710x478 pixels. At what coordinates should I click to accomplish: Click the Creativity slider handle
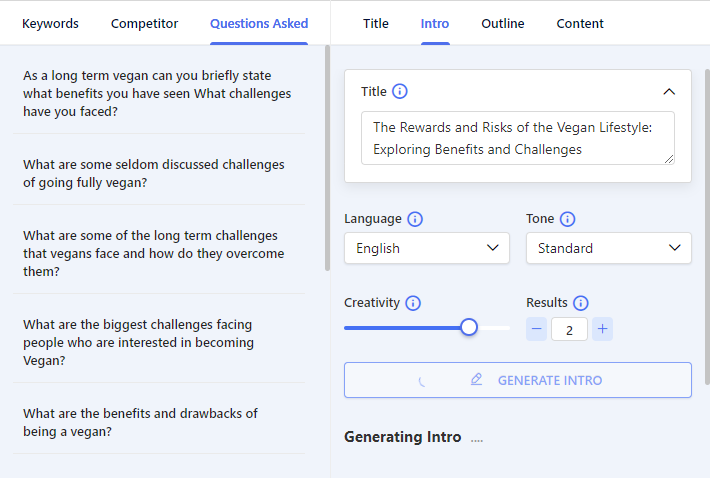point(469,327)
